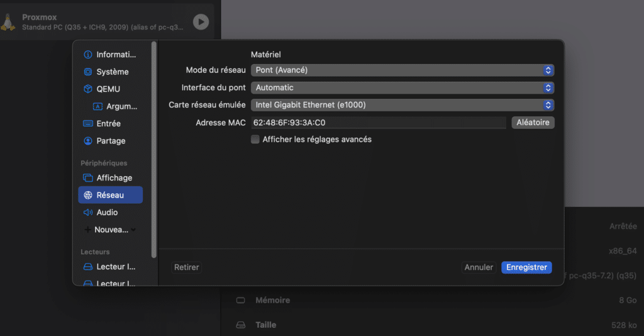644x336 pixels.
Task: Click the Carte réseau émulée label
Action: (207, 104)
